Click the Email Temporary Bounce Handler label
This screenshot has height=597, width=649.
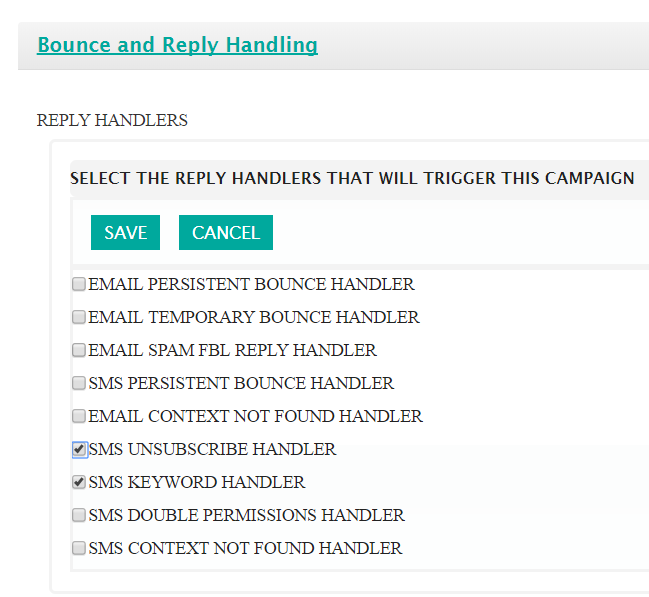coord(254,318)
